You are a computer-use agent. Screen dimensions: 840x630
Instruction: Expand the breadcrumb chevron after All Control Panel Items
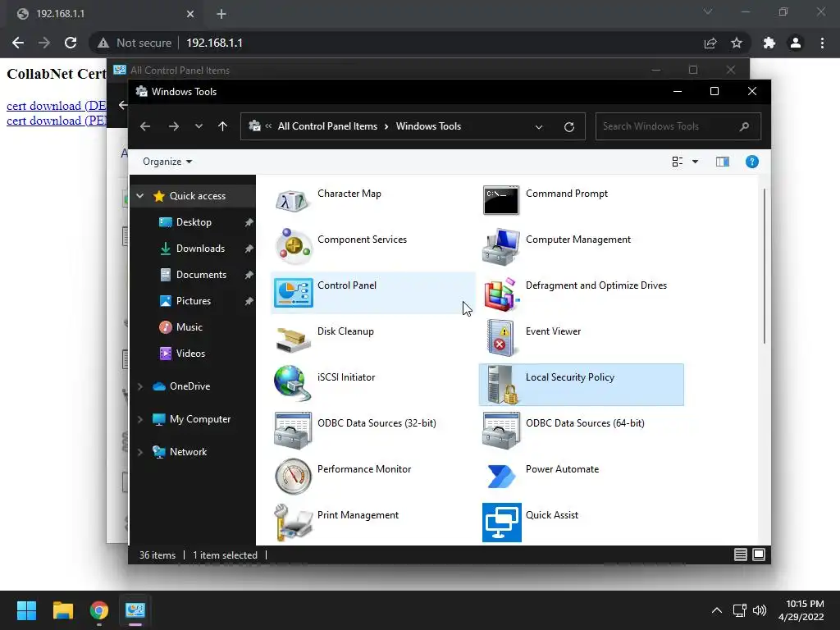pos(386,126)
